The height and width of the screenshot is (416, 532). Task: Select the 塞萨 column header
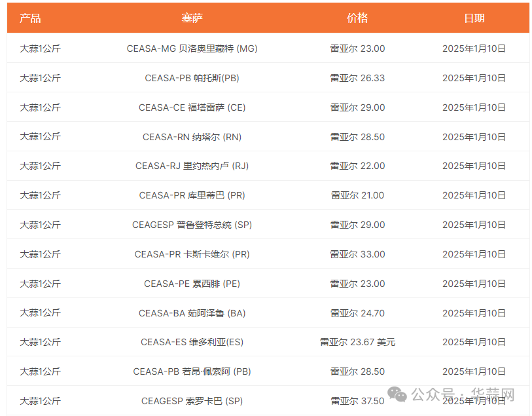[x=192, y=18]
